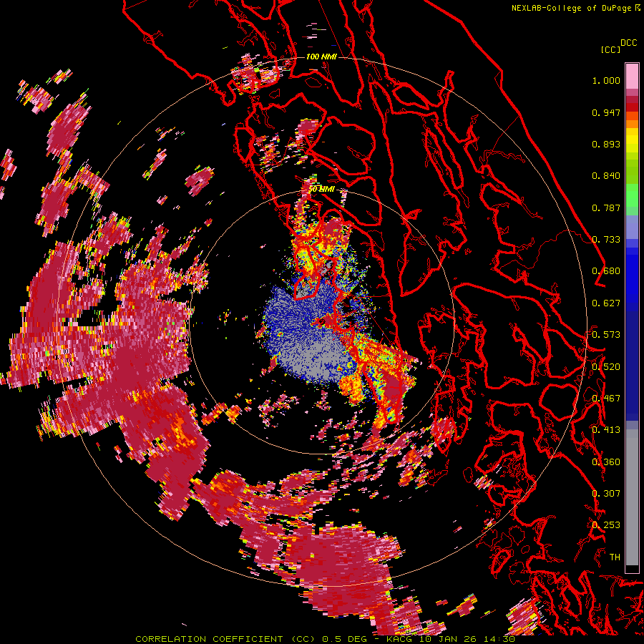Image resolution: width=644 pixels, height=644 pixels.
Task: Click the 0.5 DEG elevation text
Action: (345, 639)
